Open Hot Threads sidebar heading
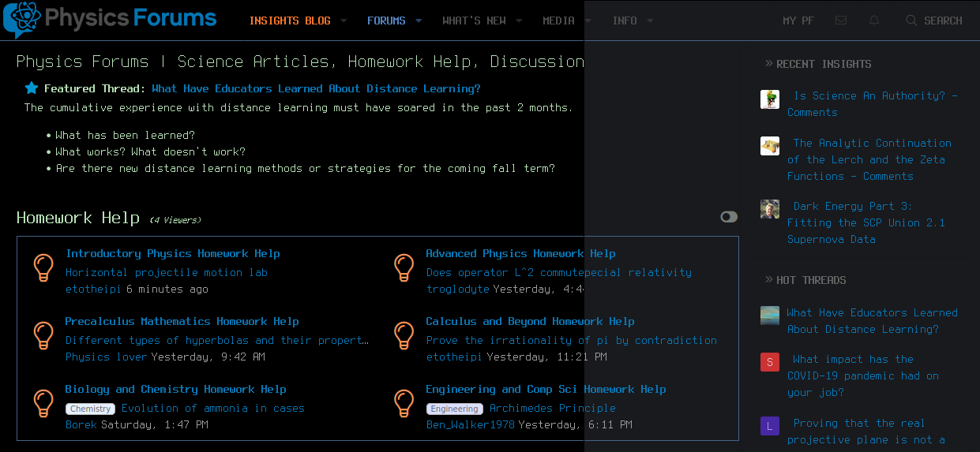 point(811,280)
